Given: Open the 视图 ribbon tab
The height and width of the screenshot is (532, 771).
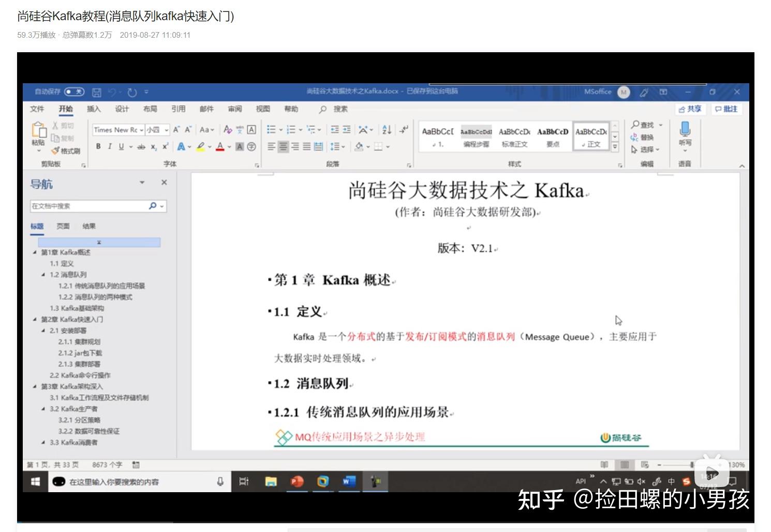Looking at the screenshot, I should pos(262,109).
